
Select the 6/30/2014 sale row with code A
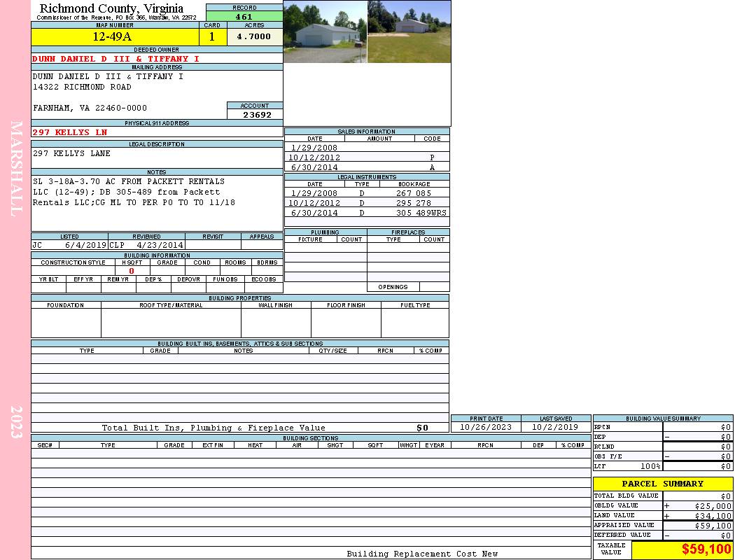tap(367, 167)
